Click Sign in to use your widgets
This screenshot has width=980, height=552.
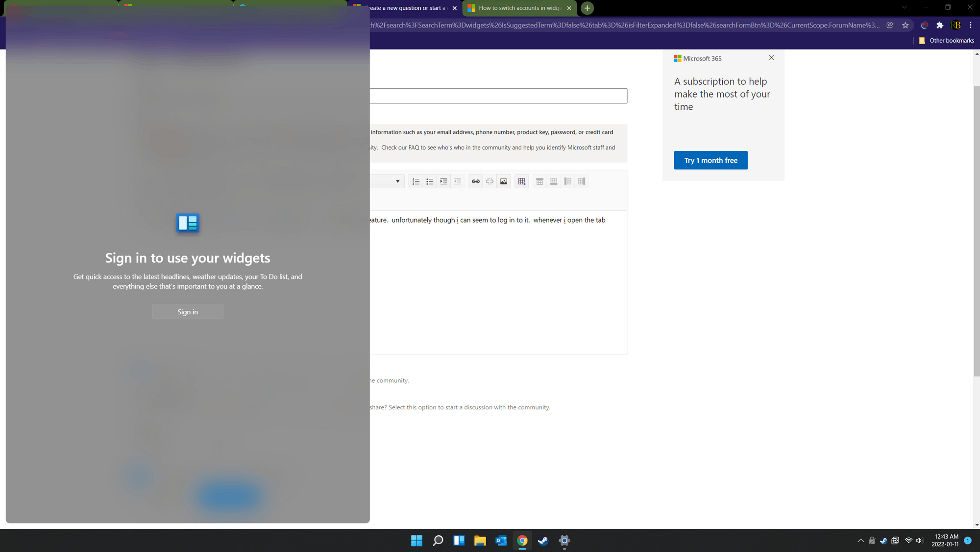[188, 311]
